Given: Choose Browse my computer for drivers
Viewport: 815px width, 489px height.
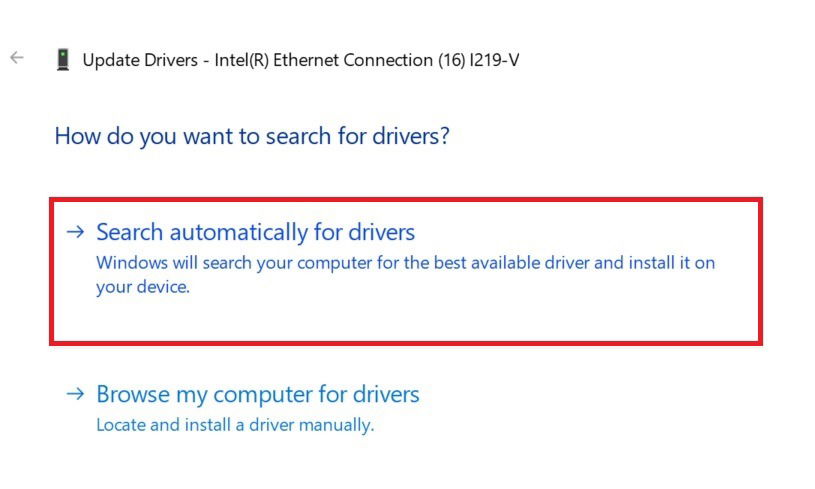Looking at the screenshot, I should tap(258, 394).
